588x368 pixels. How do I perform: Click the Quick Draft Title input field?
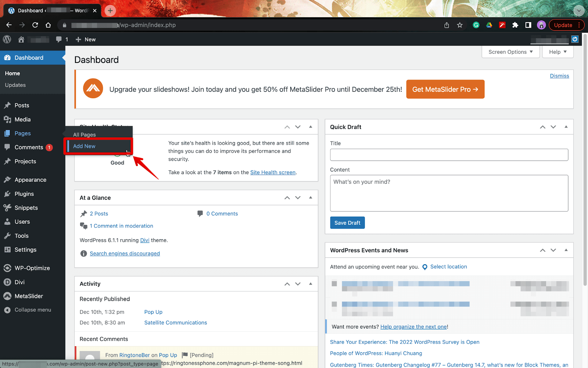pyautogui.click(x=449, y=155)
